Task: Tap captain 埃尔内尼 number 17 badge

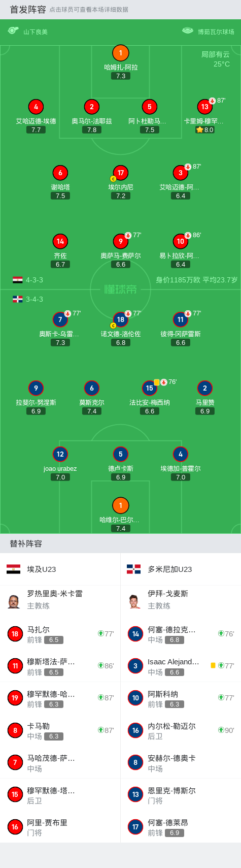Action: 120,173
